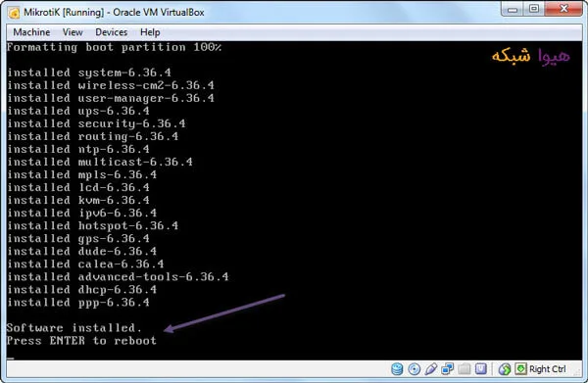Click the 'installed ups-6.36.4' line
The width and height of the screenshot is (588, 383).
[78, 111]
